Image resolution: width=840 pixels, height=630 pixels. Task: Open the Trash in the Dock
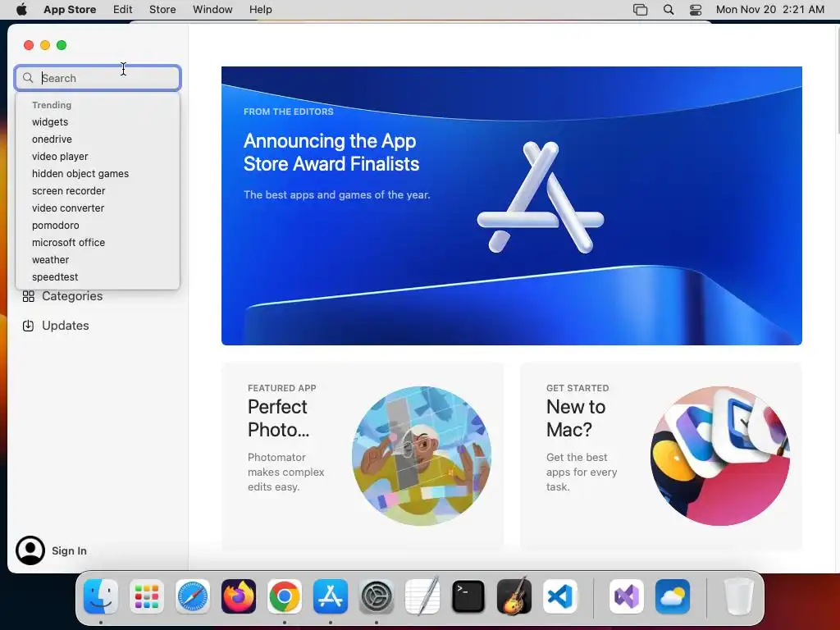[x=739, y=596]
